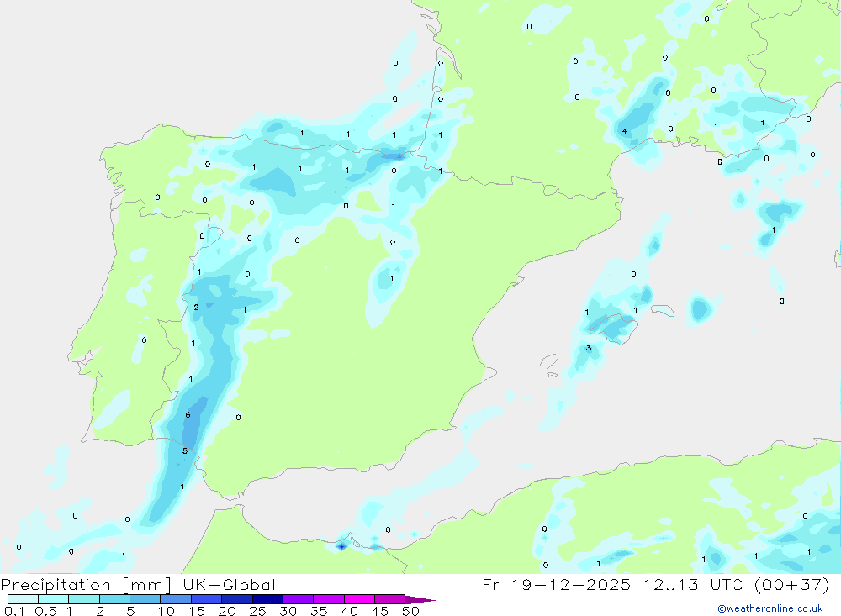Select the 5–10 mm blue legend swatch

click(145, 599)
